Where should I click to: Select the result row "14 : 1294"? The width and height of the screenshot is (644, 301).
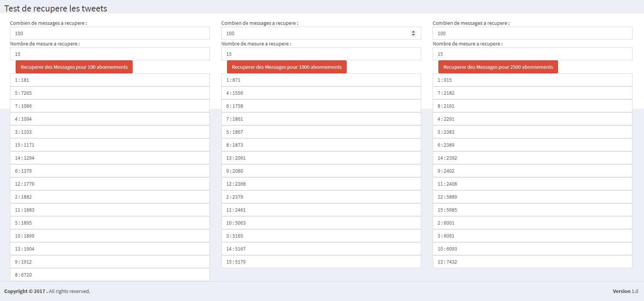pos(110,158)
